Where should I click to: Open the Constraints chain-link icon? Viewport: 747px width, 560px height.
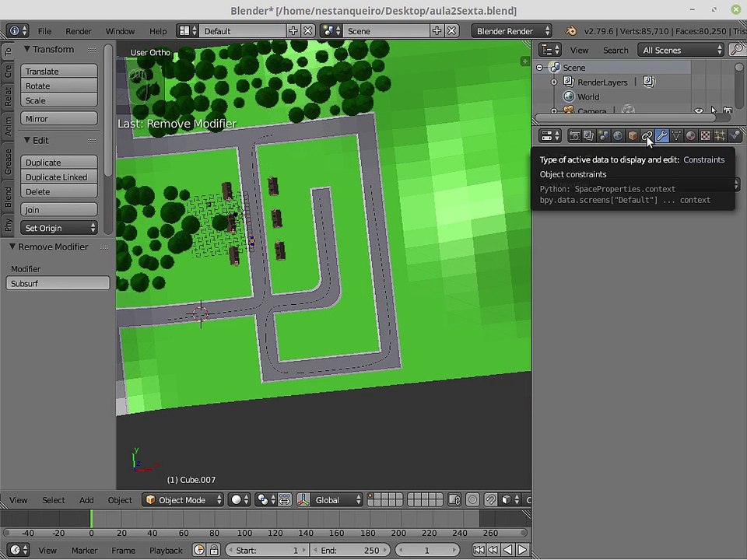(647, 136)
